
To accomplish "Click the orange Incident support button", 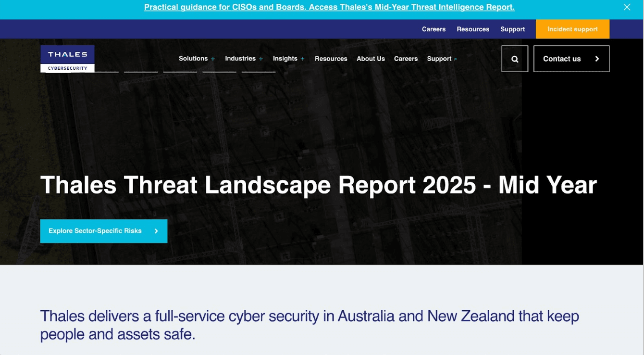I will [x=572, y=29].
